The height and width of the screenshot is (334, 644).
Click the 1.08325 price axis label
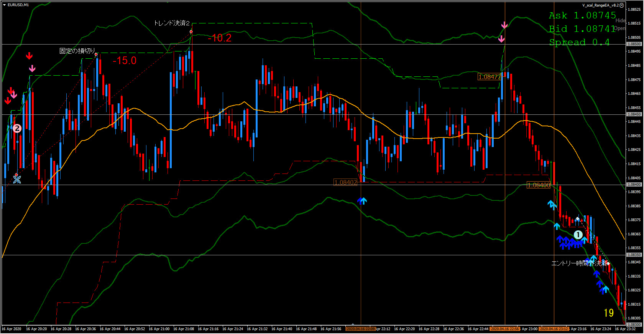[635, 290]
